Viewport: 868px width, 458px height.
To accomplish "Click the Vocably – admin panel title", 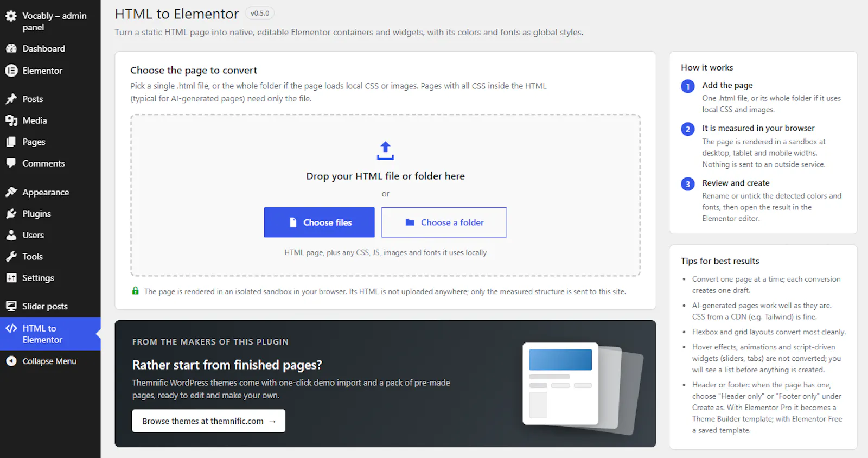I will (x=54, y=22).
